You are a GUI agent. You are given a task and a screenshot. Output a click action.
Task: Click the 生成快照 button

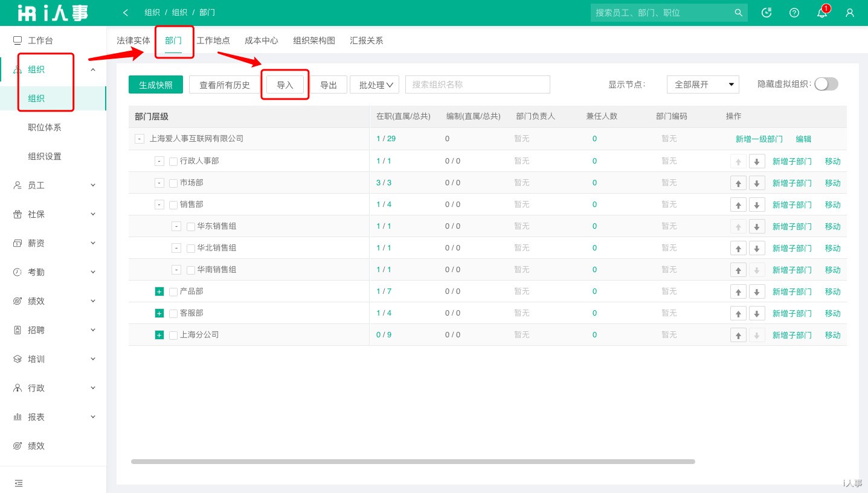pyautogui.click(x=155, y=84)
